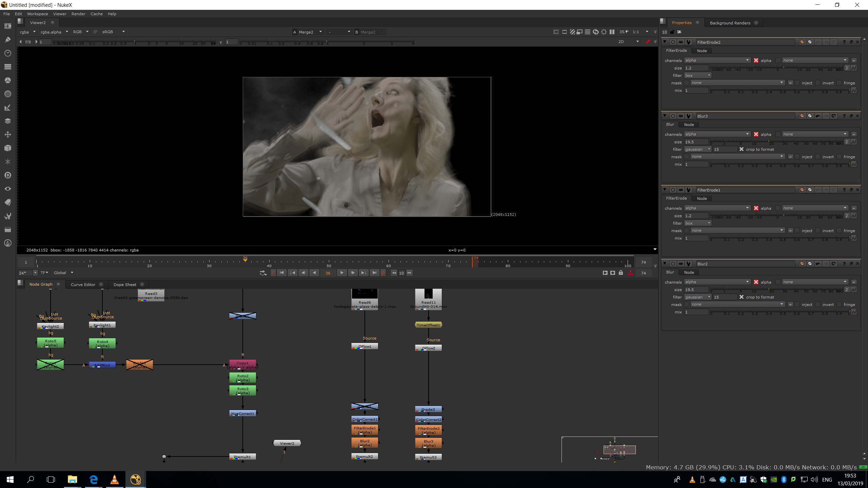Open the Merge nodes layers icon
Viewport: 868px width, 488px height.
coord(8,121)
